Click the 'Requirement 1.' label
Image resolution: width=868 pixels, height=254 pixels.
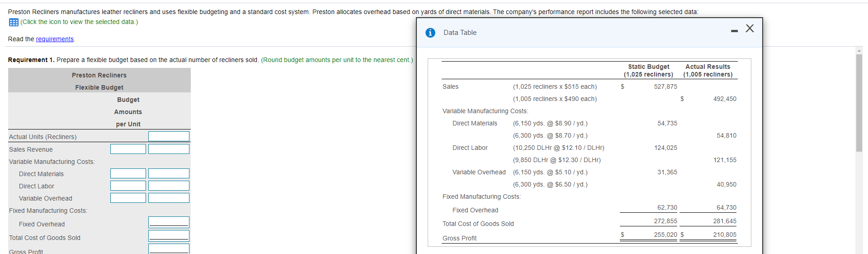(x=31, y=60)
